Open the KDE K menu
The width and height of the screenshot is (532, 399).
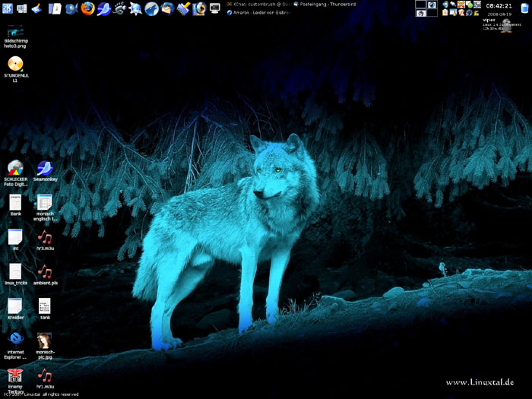coord(6,8)
